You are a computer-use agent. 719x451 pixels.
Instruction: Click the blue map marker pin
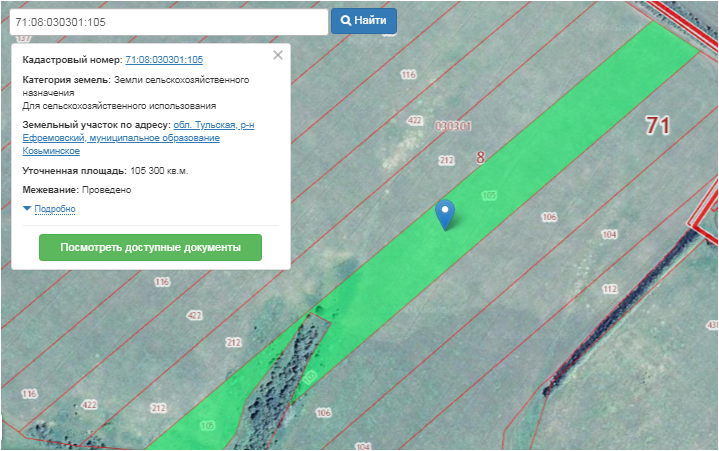[446, 212]
